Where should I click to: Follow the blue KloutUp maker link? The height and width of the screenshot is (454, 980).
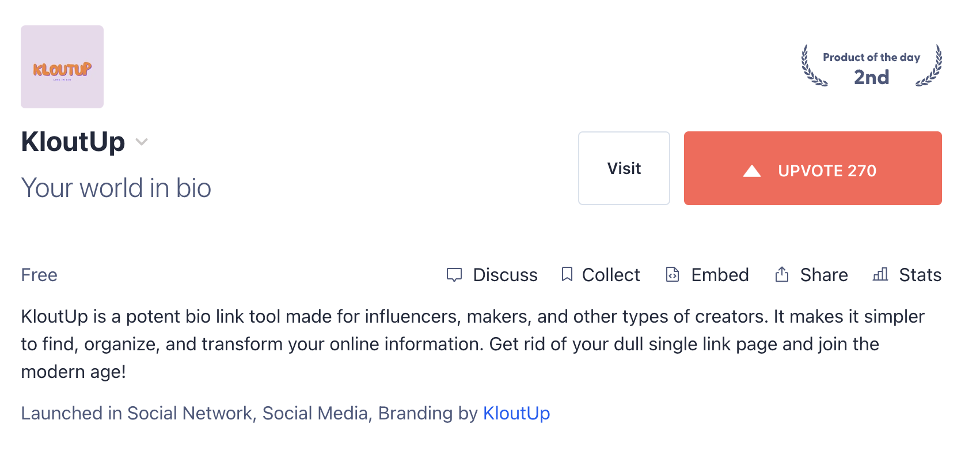coord(516,413)
